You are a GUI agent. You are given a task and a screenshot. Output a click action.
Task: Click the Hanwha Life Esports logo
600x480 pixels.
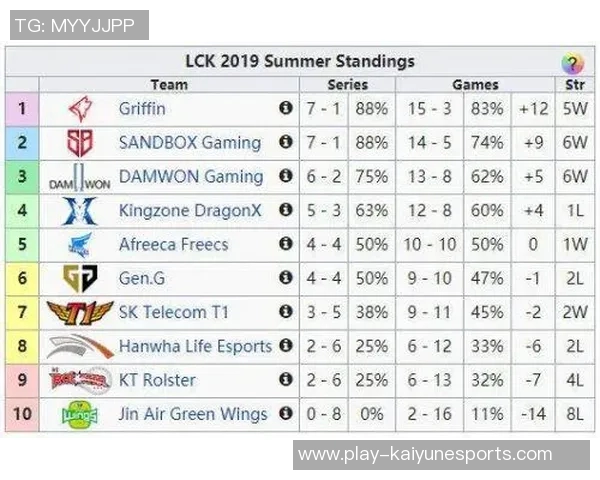pyautogui.click(x=79, y=347)
